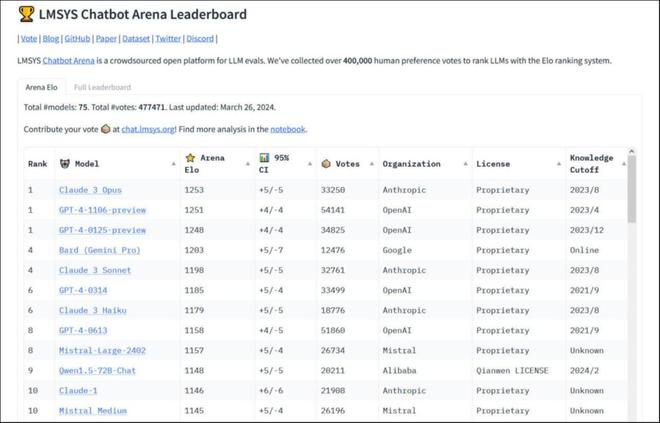Click the box icon in Votes header
Image resolution: width=660 pixels, height=423 pixels.
[326, 164]
